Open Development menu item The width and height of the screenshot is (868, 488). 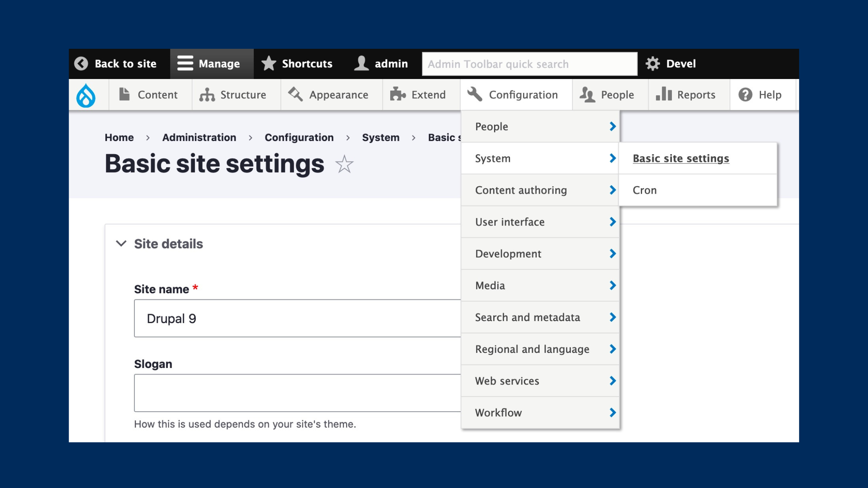point(540,254)
